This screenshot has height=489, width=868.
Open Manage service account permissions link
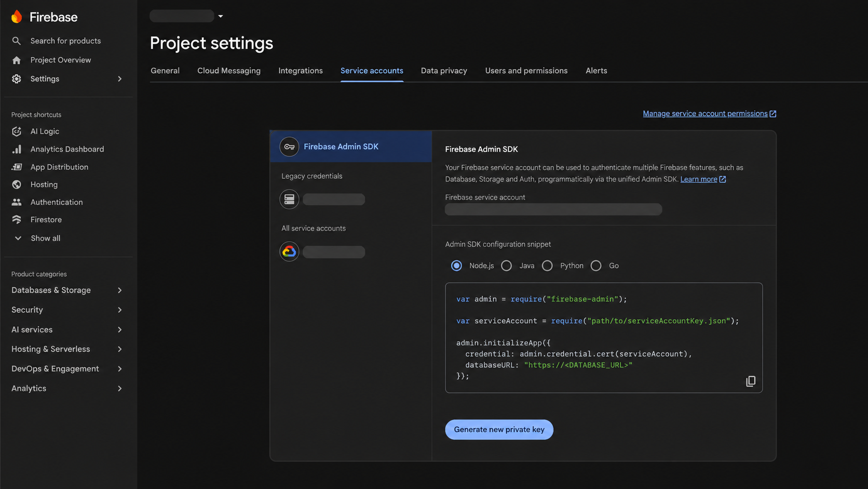pos(705,114)
